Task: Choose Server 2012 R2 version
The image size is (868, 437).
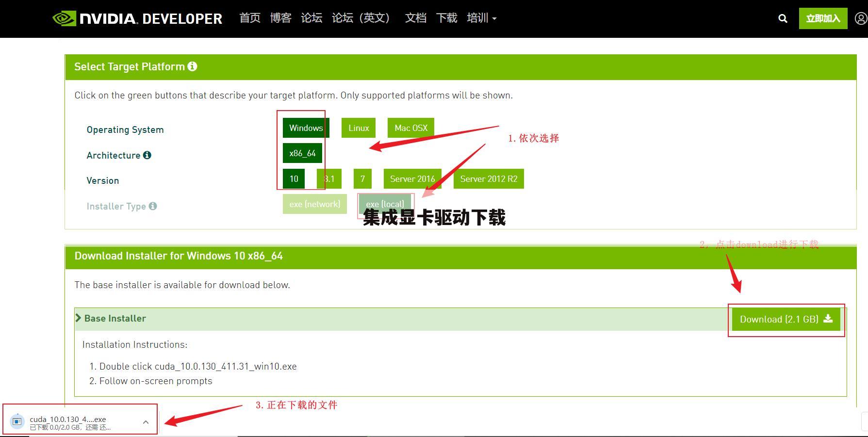Action: [x=489, y=179]
